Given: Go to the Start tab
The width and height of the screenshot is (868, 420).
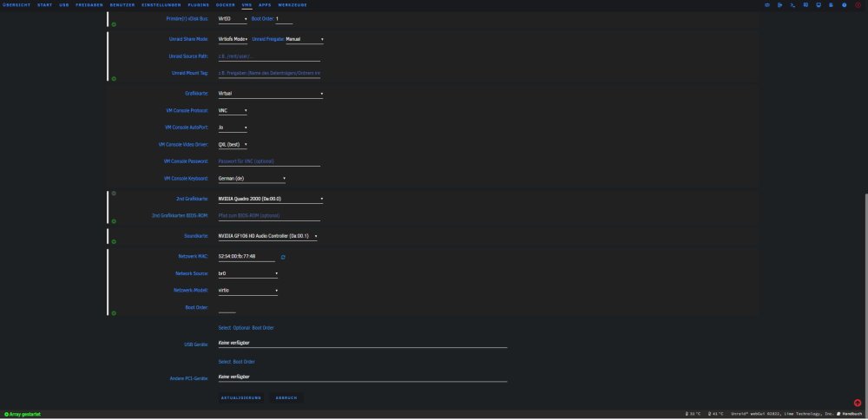Looking at the screenshot, I should click(45, 5).
